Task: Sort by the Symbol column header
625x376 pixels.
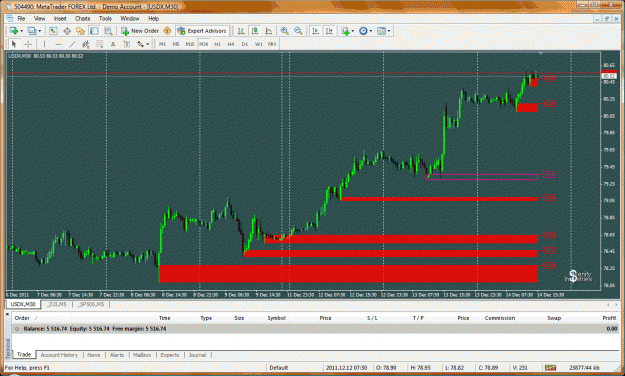Action: point(277,318)
